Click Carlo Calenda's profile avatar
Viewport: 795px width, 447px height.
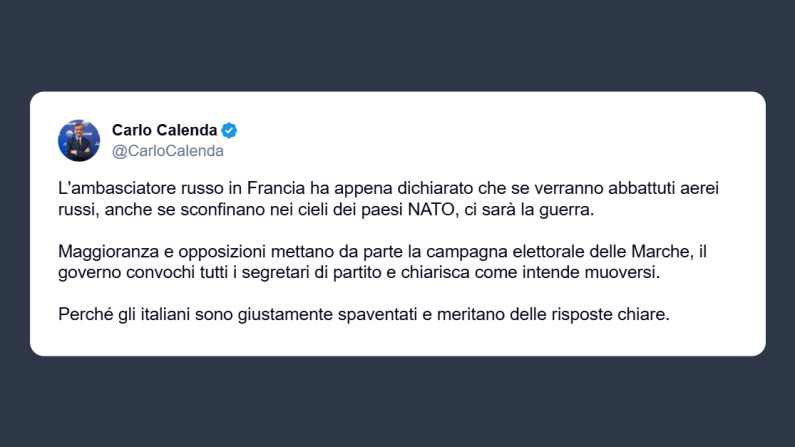[x=79, y=140]
